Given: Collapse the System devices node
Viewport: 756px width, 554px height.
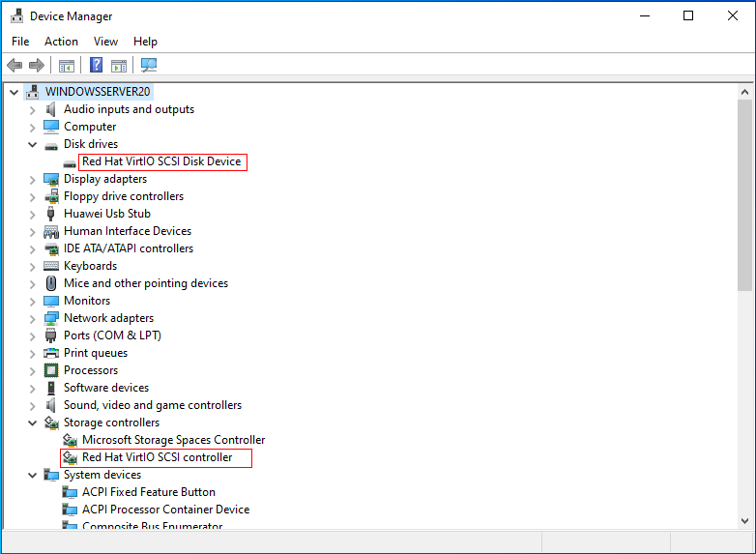Looking at the screenshot, I should tap(32, 475).
